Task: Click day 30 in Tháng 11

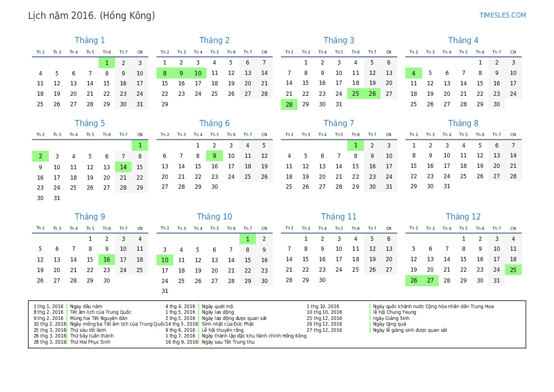Action: [x=322, y=280]
